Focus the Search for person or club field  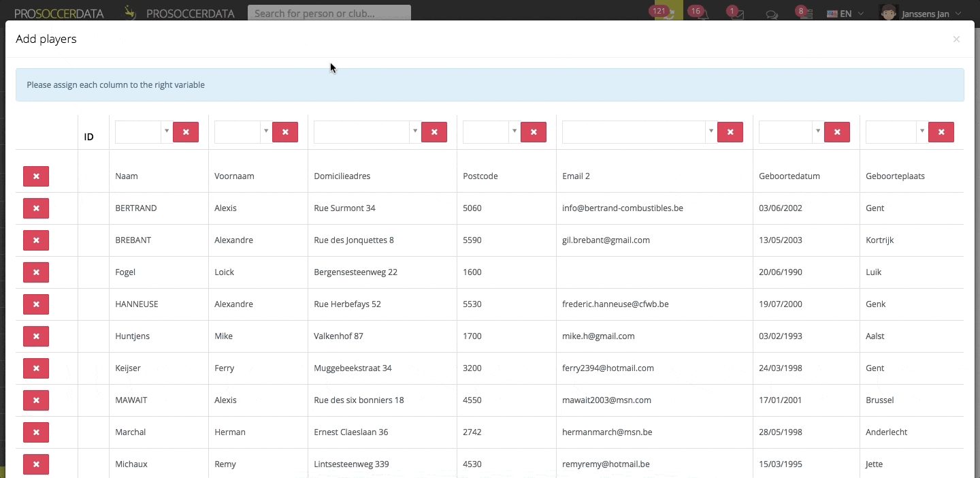tap(329, 13)
